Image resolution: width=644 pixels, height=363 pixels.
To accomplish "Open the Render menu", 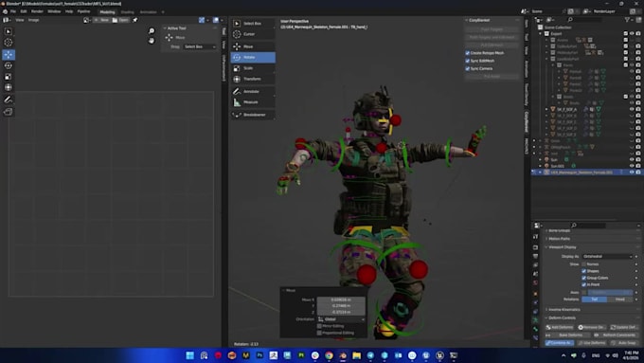I will (x=37, y=11).
